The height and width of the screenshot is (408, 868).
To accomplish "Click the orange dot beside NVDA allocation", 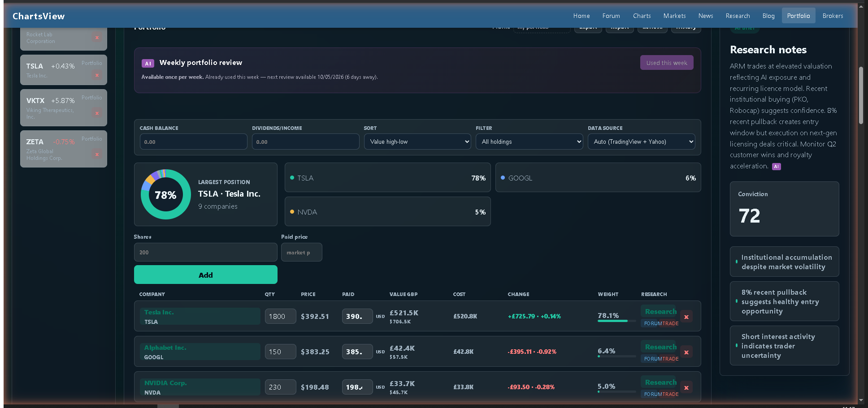I will (x=292, y=212).
